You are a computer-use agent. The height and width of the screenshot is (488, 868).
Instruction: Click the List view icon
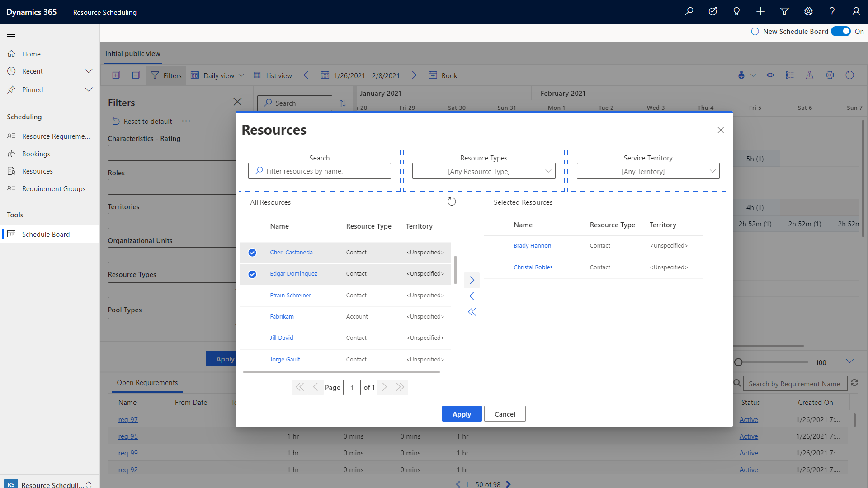pos(257,75)
